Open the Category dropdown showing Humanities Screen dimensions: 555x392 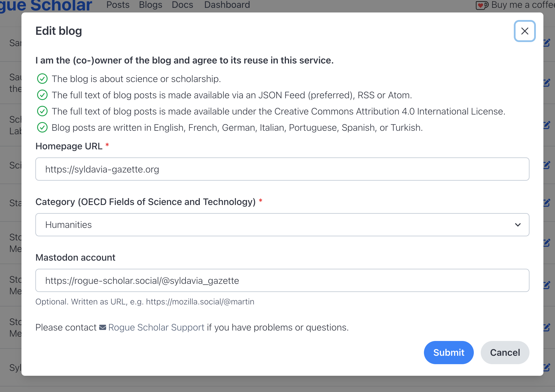coord(282,225)
